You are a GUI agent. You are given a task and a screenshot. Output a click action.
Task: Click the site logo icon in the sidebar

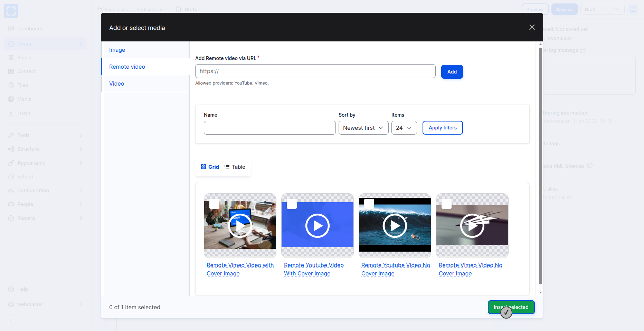[11, 11]
